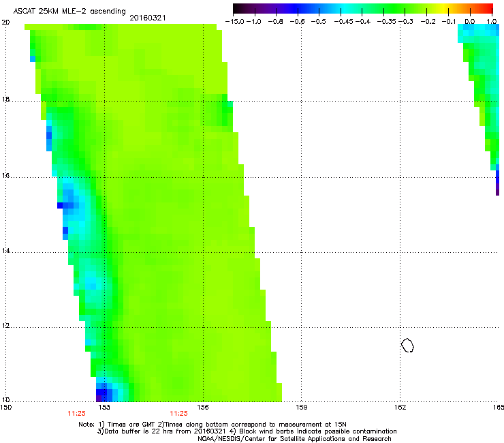Click the dark blue cell at swath bottom-left
Viewport: 504px width, 443px height.
point(101,393)
